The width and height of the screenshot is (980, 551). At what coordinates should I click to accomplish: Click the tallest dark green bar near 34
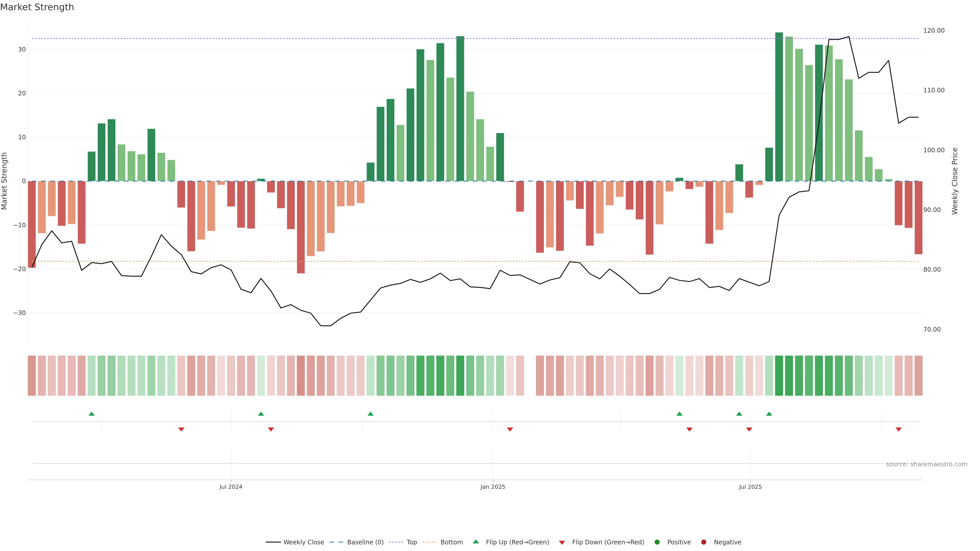[779, 106]
